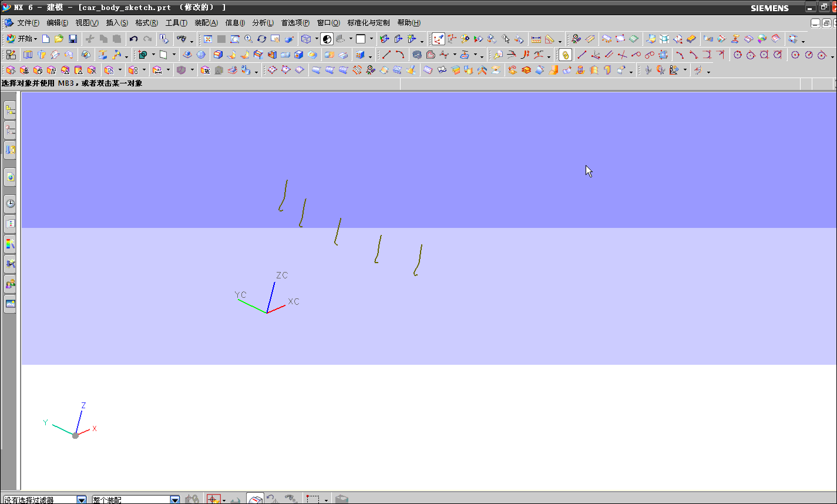
Task: Open the 帮助(H) menu
Action: click(x=409, y=23)
